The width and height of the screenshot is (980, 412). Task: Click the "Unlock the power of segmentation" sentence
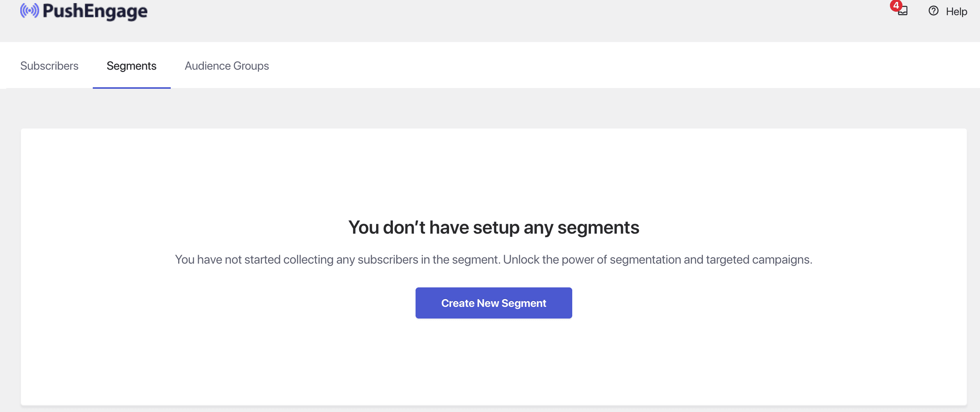(x=657, y=260)
